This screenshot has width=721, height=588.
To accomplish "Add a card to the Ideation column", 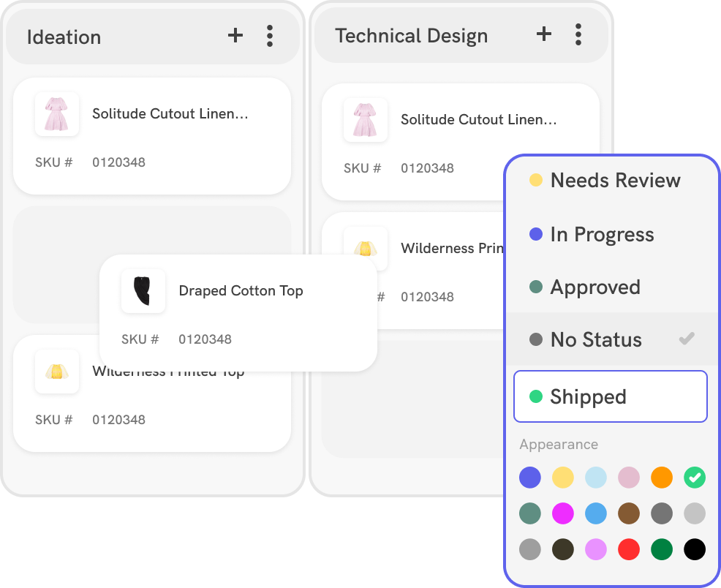I will coord(235,36).
